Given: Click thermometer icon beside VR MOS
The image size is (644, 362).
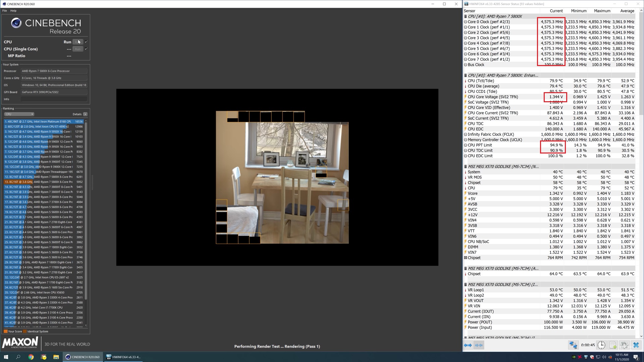Looking at the screenshot, I should coord(466,177).
